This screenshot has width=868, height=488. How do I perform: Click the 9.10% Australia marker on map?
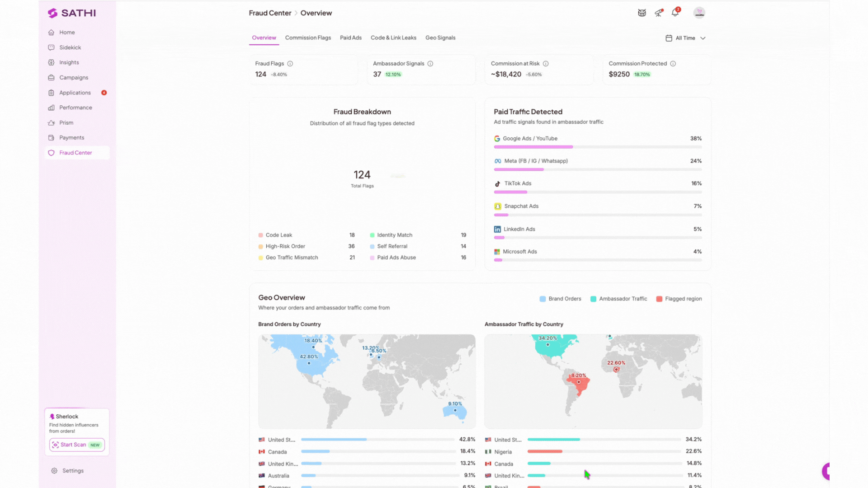tap(455, 410)
